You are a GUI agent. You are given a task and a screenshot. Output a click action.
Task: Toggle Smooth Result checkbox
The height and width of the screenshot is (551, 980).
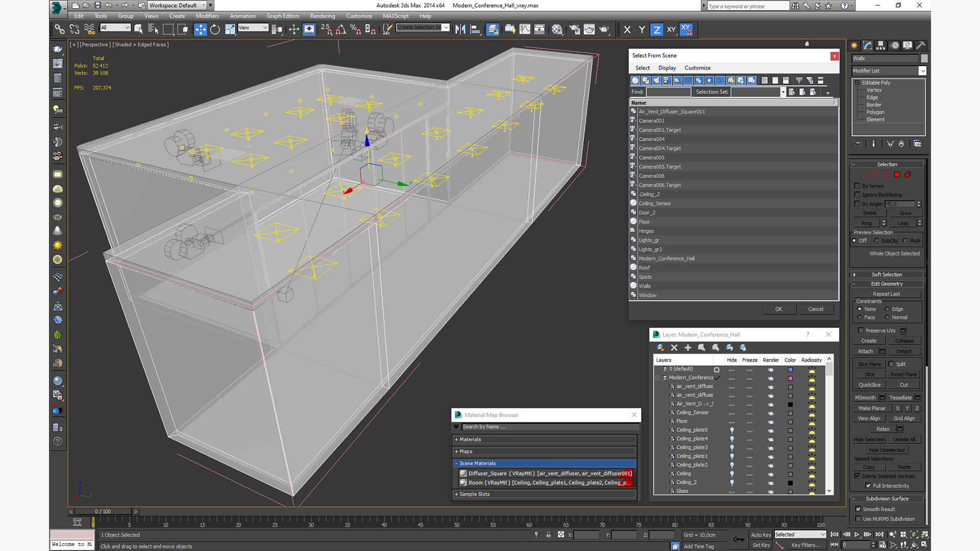(858, 509)
